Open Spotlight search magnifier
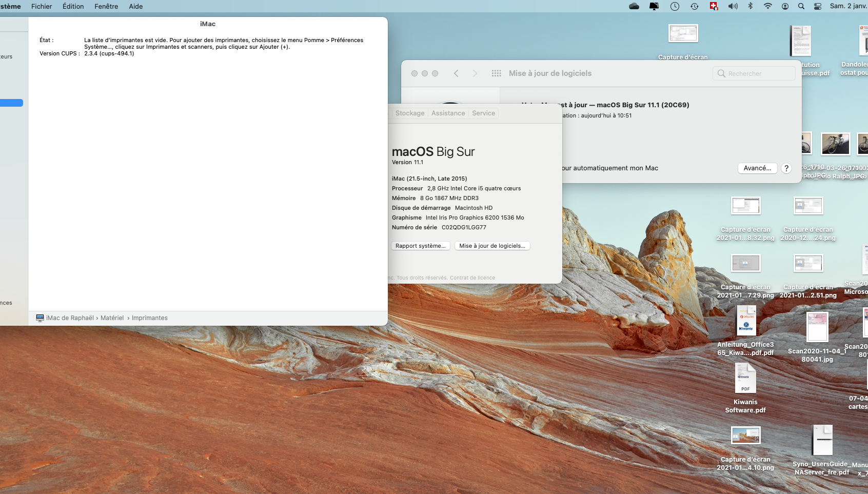 click(801, 6)
